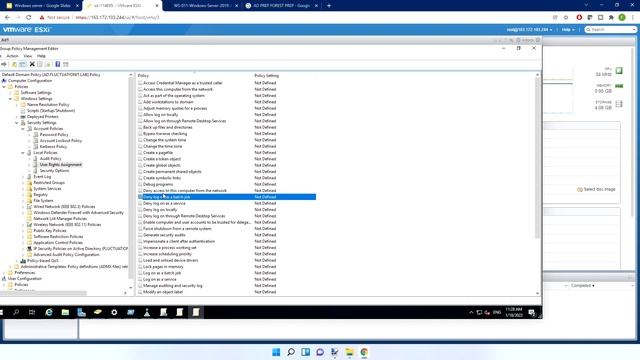Viewport: 640px width, 360px height.
Task: Open the Server Manager icon in VM taskbar
Action: pyautogui.click(x=82, y=312)
